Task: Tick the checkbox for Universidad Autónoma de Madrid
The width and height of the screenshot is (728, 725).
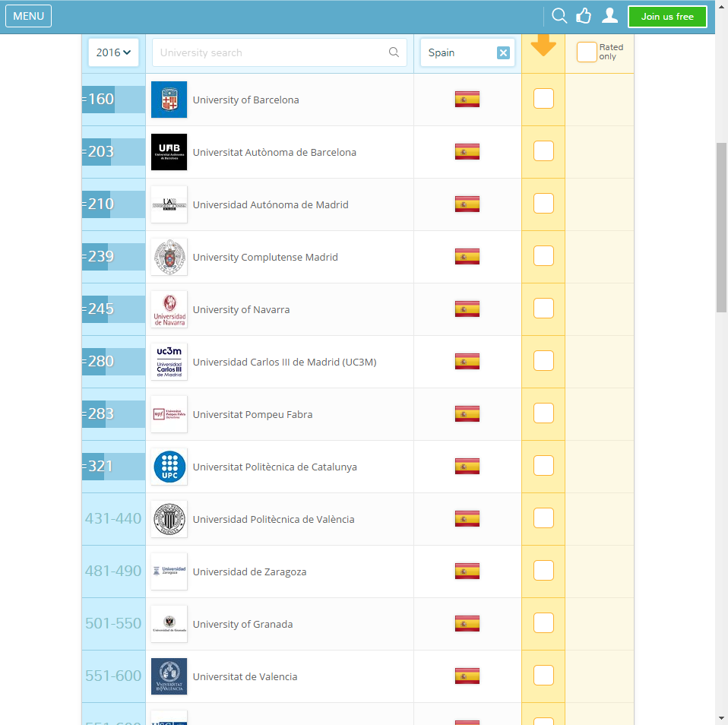Action: (543, 204)
